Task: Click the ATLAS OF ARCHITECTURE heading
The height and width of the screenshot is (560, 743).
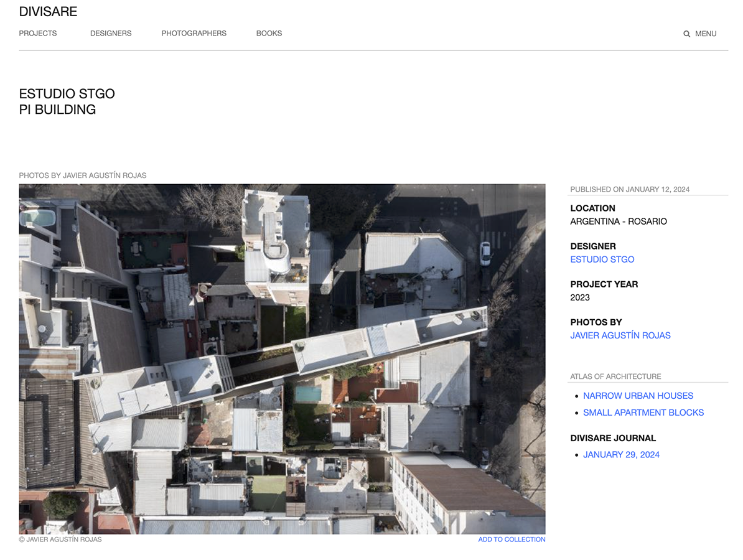Action: 615,376
